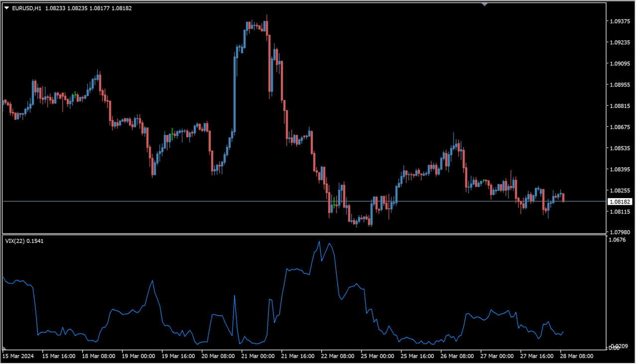
Task: Click the 1.09095 price scale label
Action: tap(620, 64)
